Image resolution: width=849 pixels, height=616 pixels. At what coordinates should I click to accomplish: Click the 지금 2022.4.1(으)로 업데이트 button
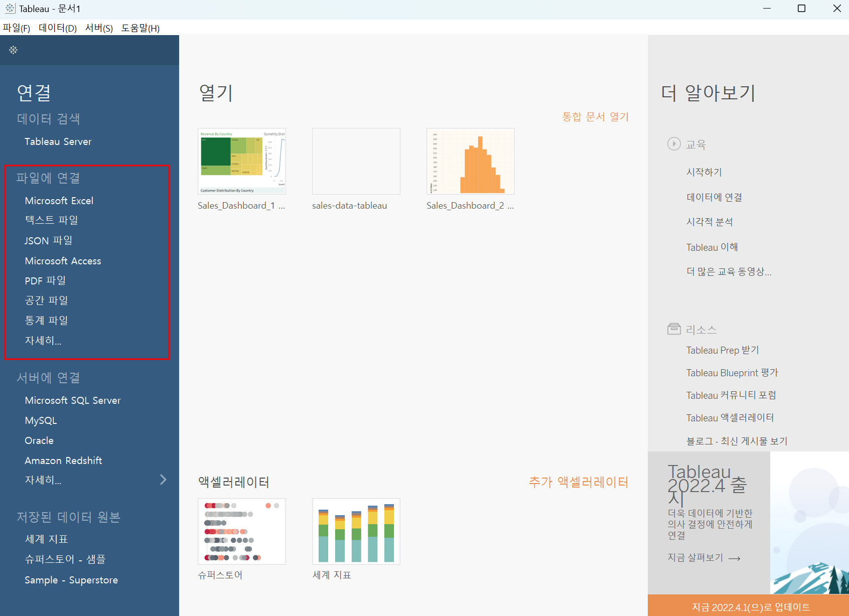click(748, 605)
